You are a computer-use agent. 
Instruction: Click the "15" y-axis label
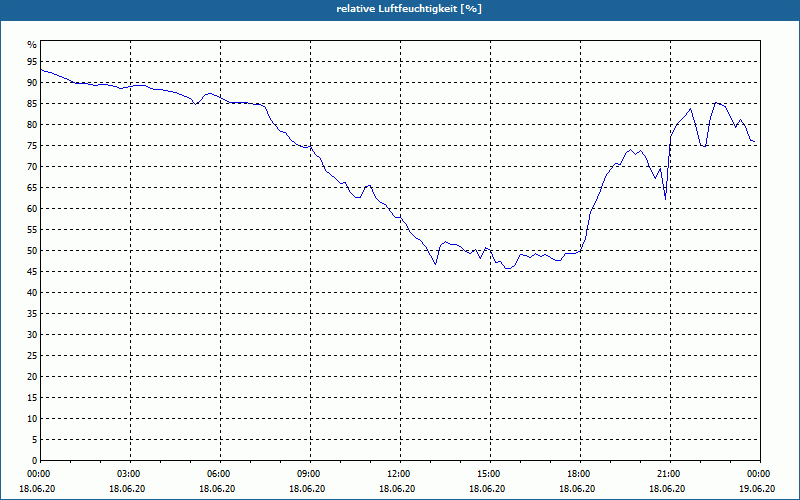tap(32, 397)
